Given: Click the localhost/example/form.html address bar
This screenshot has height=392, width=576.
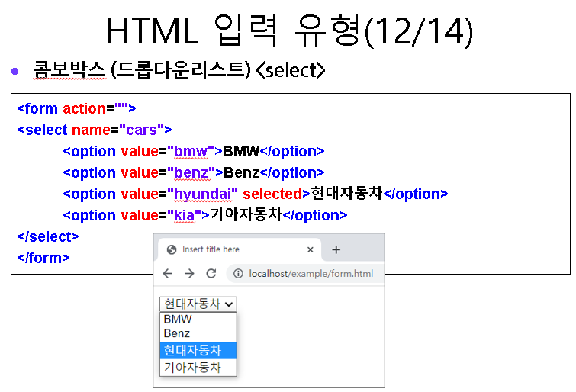Looking at the screenshot, I should 306,273.
